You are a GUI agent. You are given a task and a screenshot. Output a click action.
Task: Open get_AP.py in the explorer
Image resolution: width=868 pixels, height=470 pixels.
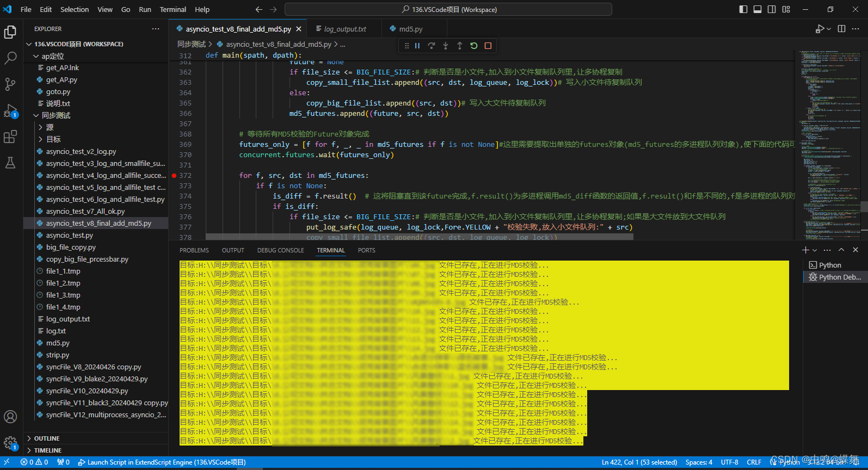96,79
